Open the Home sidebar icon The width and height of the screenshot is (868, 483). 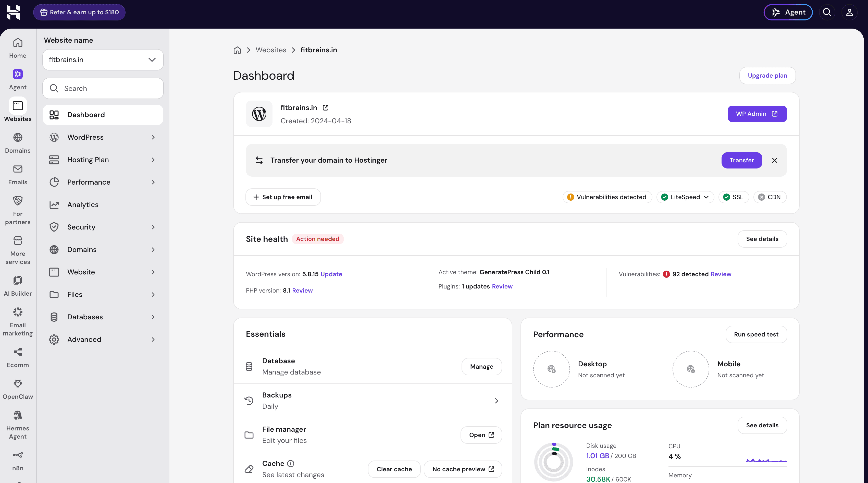18,42
